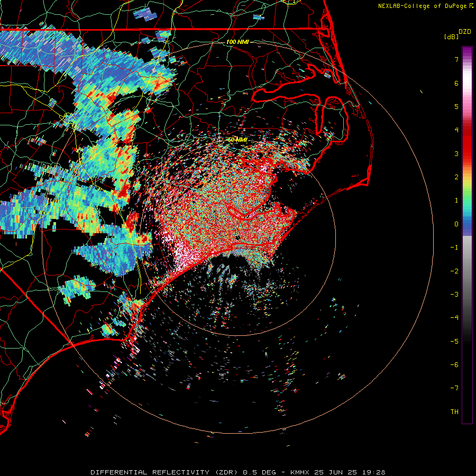
Task: Pick the "-6" tick label on scale
Action: [x=454, y=365]
